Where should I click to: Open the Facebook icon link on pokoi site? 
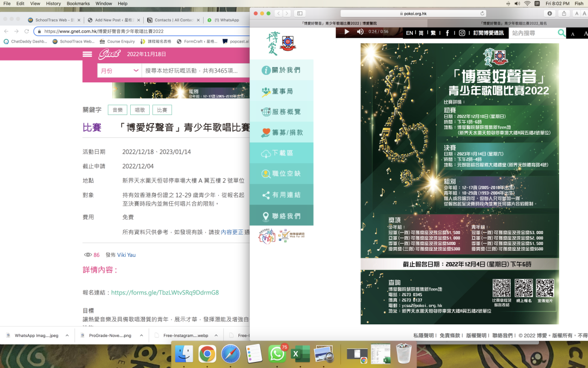click(447, 33)
